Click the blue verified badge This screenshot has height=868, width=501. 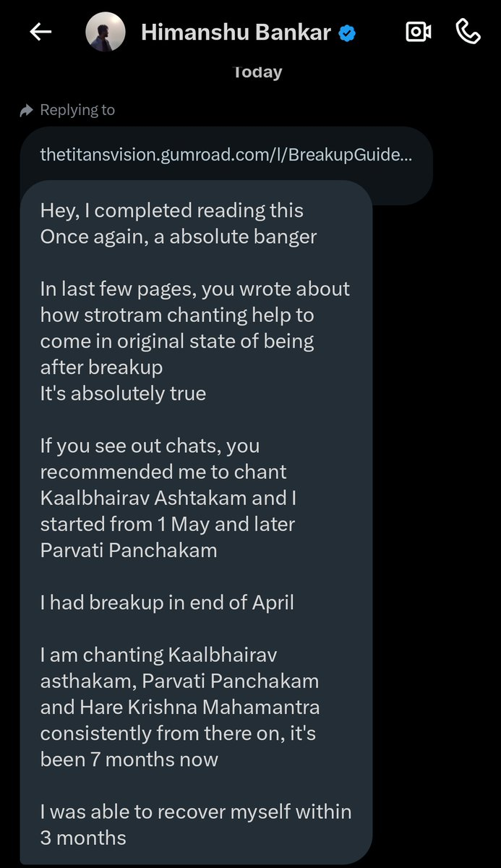[x=347, y=33]
